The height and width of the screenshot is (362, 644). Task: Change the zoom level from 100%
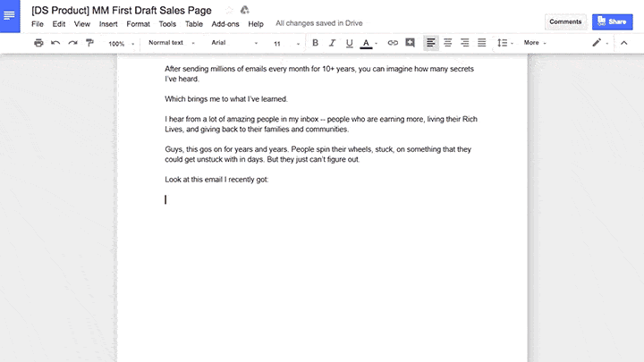121,44
